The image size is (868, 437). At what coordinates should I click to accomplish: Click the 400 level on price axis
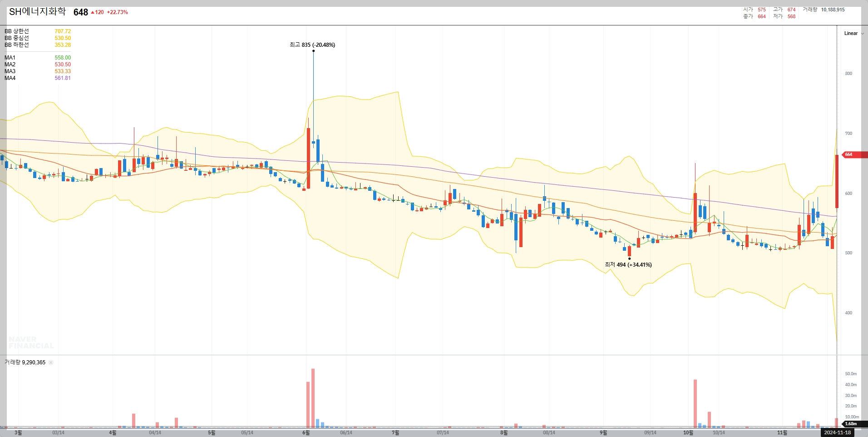[848, 313]
